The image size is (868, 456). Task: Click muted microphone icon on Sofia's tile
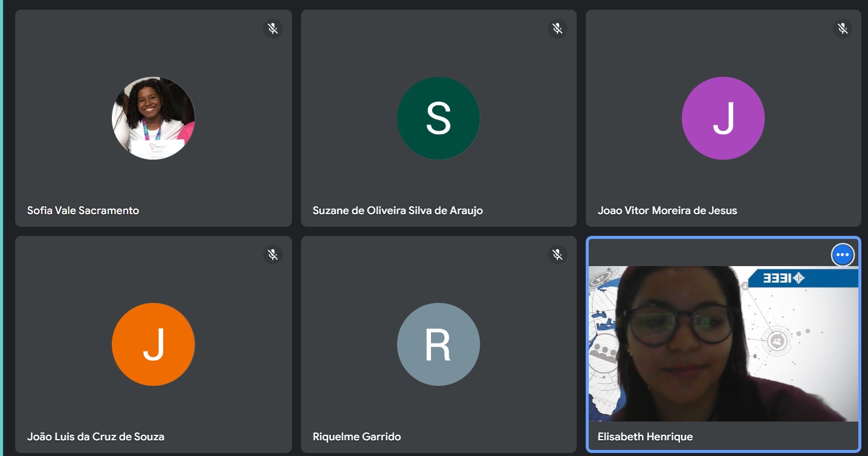[273, 28]
